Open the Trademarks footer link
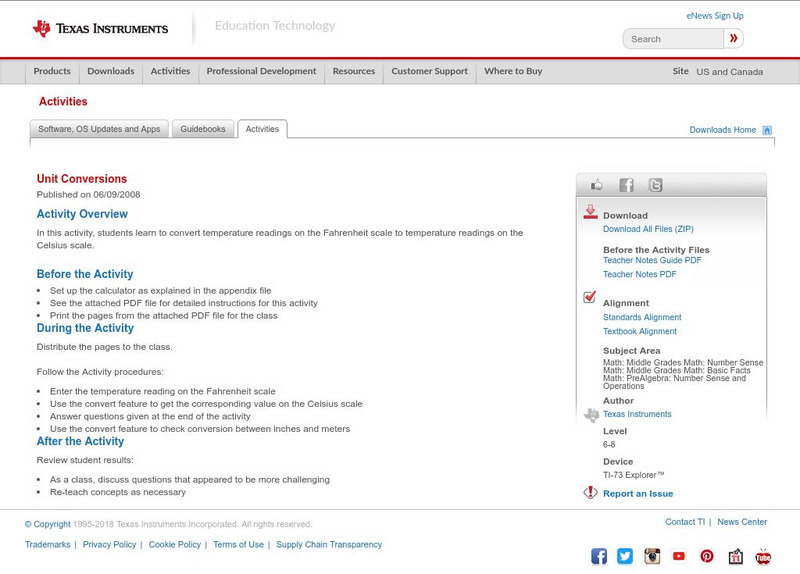 (47, 544)
